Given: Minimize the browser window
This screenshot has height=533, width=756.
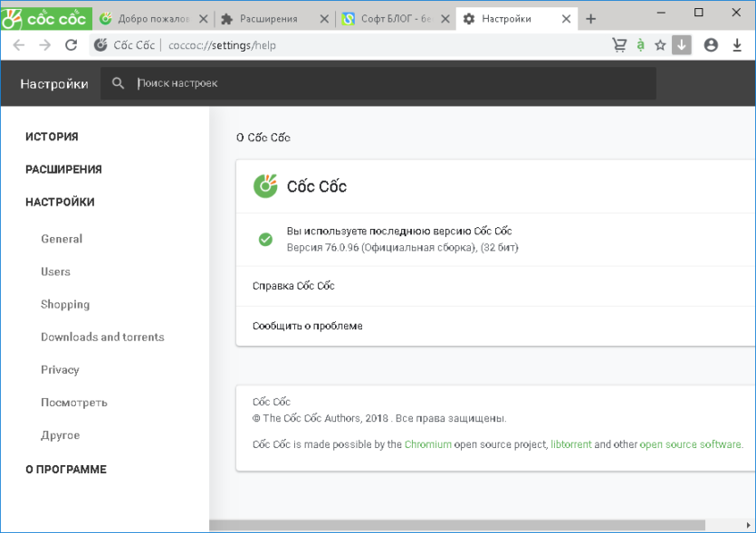Looking at the screenshot, I should (x=661, y=13).
